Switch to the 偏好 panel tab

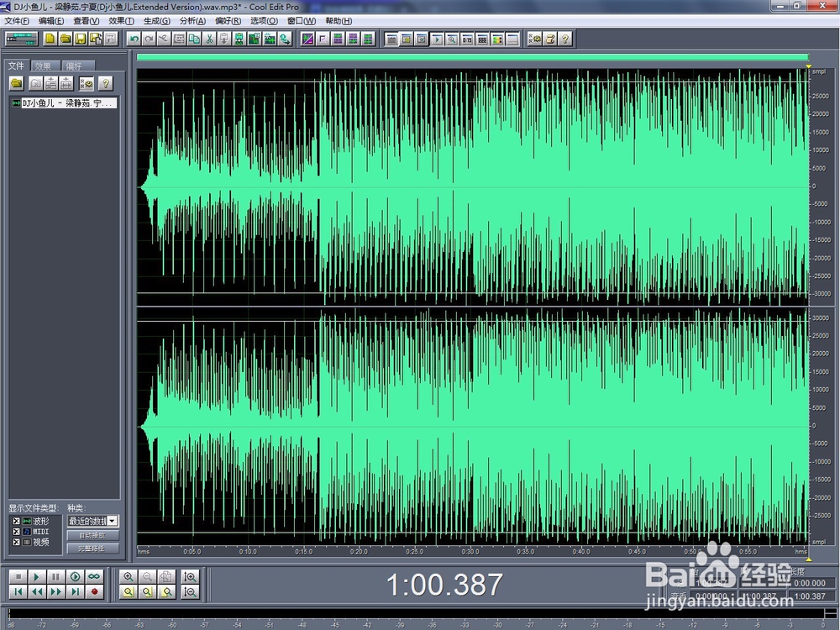[x=78, y=66]
